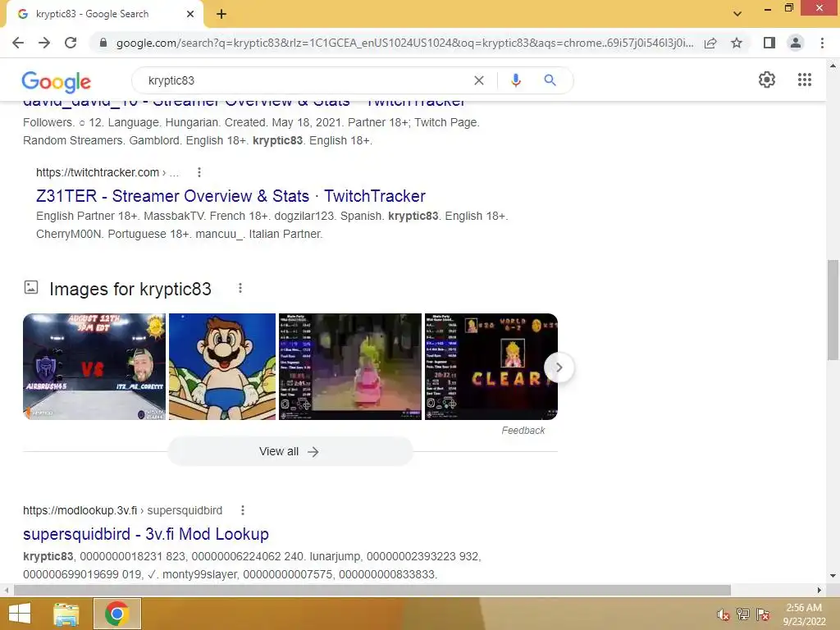Screen dimensions: 840x630
Task: View site information via the lock icon
Action: tap(103, 43)
